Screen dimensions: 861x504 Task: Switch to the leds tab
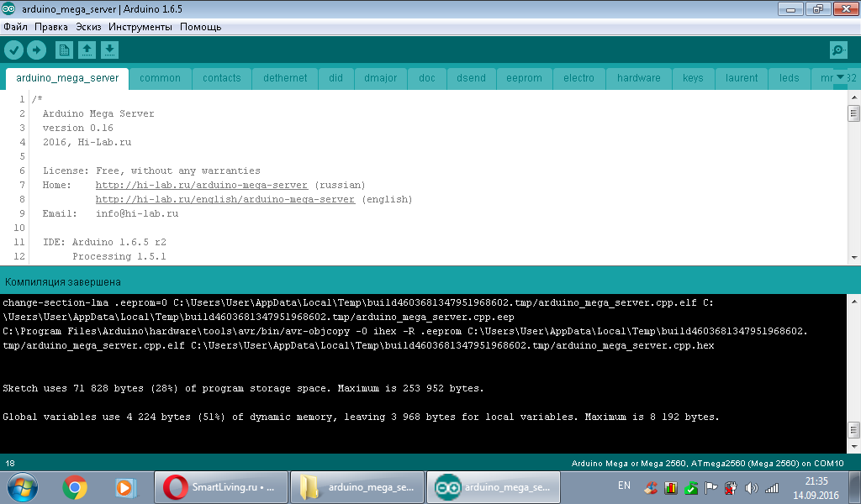pyautogui.click(x=789, y=78)
